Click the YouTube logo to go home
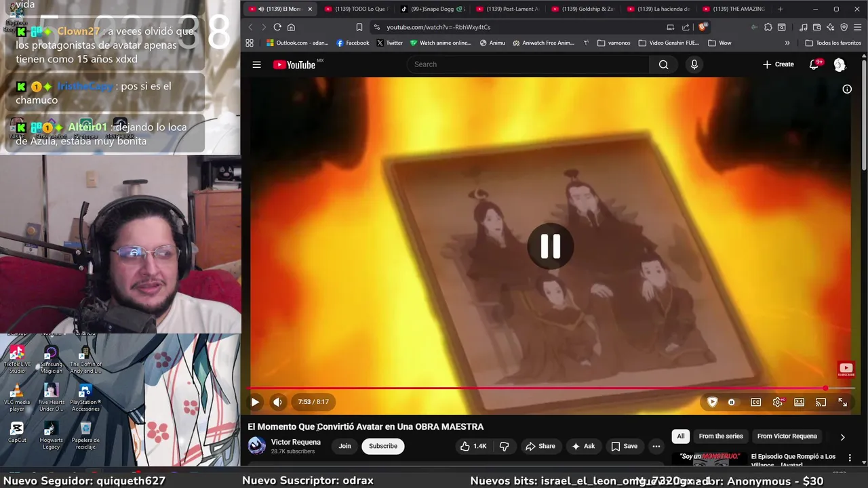868x488 pixels. pos(294,64)
